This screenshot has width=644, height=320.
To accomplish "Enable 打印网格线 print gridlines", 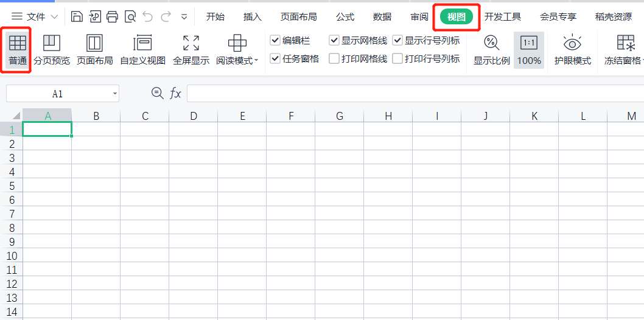I will (334, 58).
